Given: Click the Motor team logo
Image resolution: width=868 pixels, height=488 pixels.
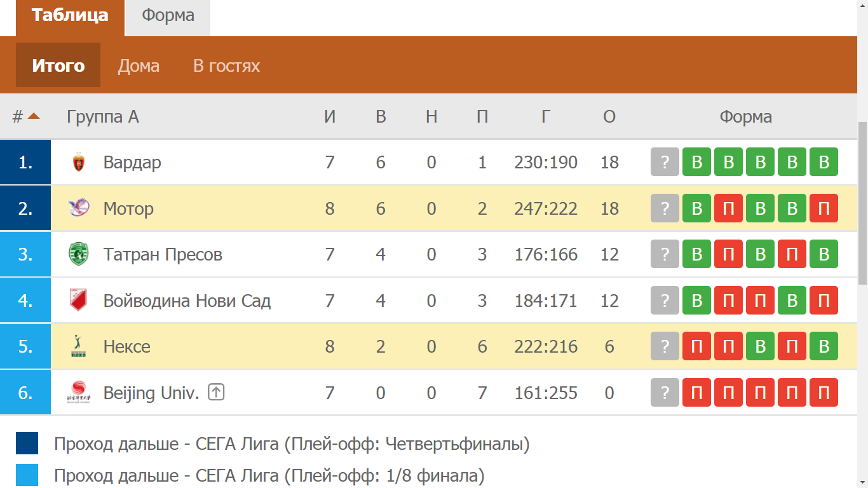Looking at the screenshot, I should (x=79, y=208).
